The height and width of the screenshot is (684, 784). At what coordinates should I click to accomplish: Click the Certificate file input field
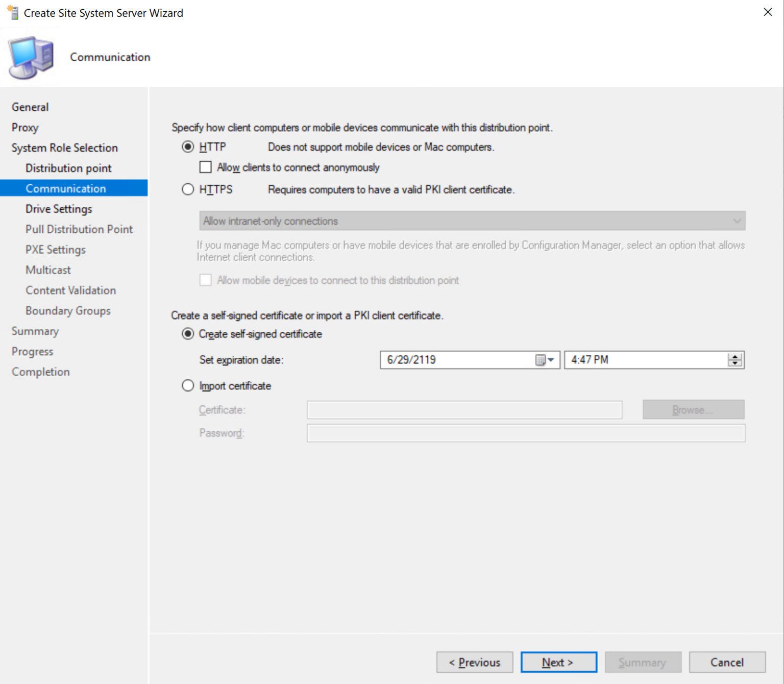[x=463, y=409]
